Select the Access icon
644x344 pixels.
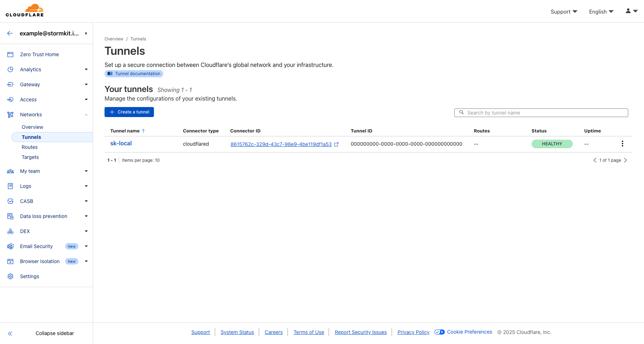pyautogui.click(x=10, y=100)
